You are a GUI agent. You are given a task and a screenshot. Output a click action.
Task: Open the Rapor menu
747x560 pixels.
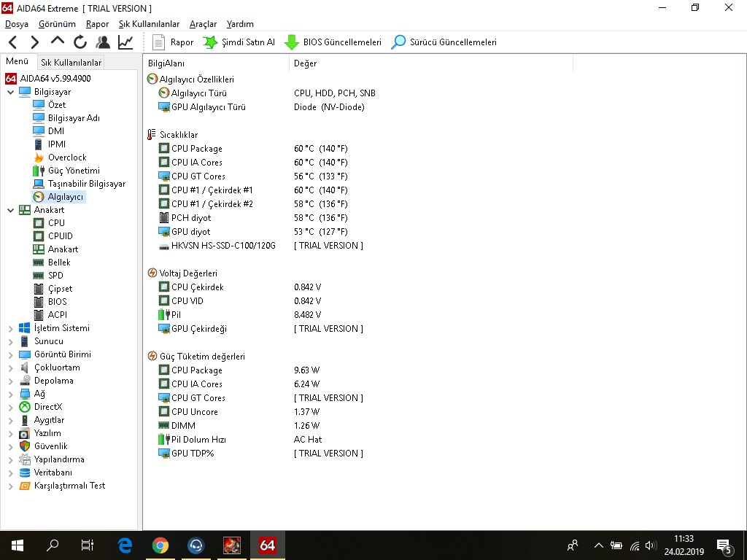click(97, 24)
